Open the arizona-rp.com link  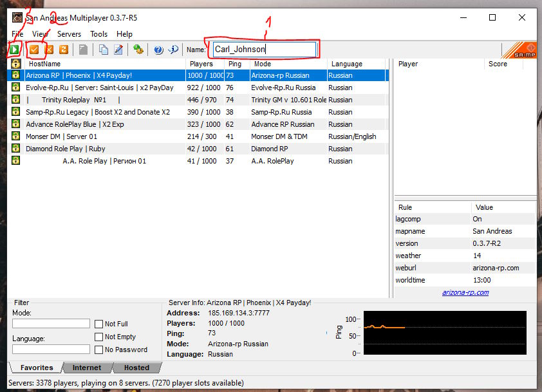[465, 292]
